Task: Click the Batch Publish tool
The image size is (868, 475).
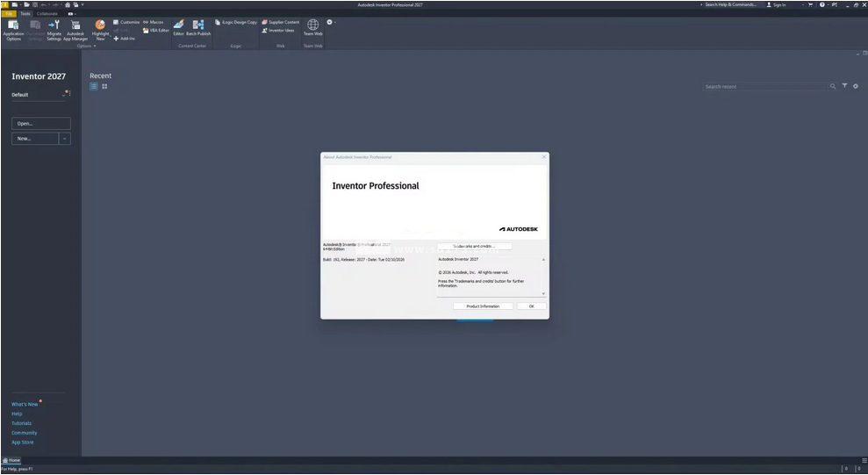Action: pyautogui.click(x=198, y=26)
